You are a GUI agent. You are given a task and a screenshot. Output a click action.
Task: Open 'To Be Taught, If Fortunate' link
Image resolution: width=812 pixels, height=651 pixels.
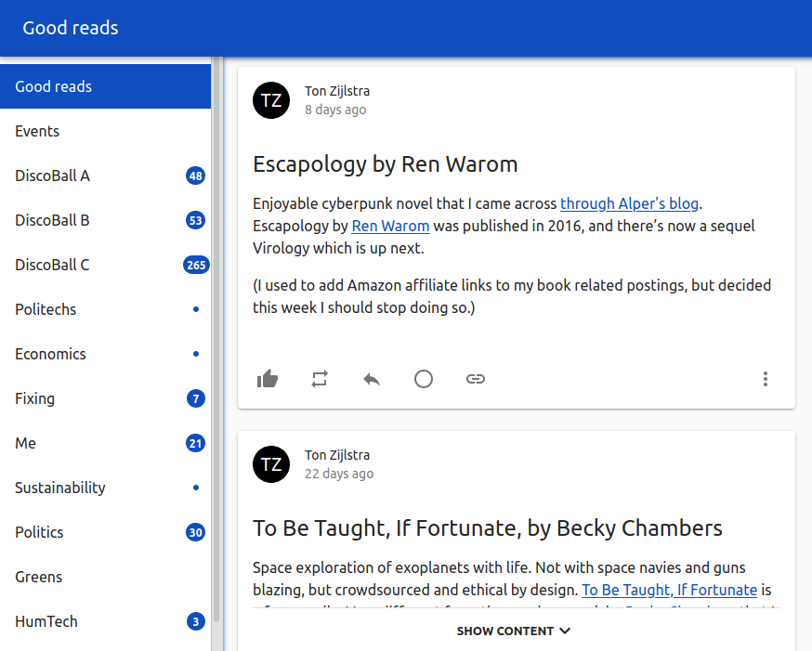pyautogui.click(x=669, y=590)
